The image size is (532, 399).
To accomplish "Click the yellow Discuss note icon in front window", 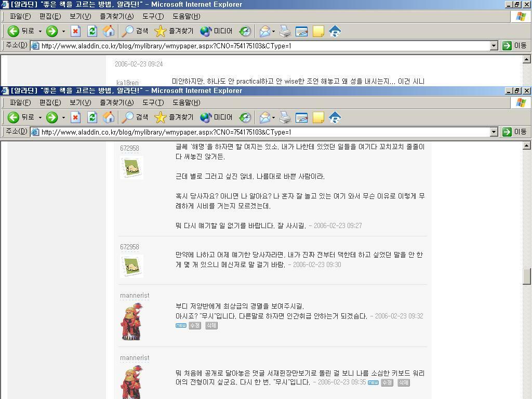I will [318, 117].
